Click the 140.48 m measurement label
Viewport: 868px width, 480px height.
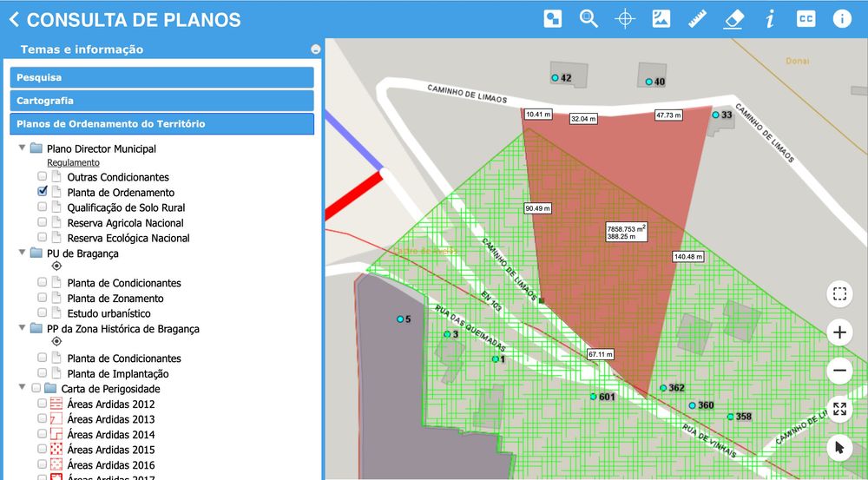coord(688,257)
